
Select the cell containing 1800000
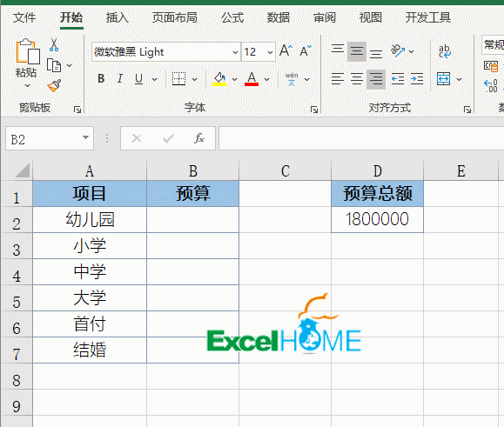pos(378,220)
